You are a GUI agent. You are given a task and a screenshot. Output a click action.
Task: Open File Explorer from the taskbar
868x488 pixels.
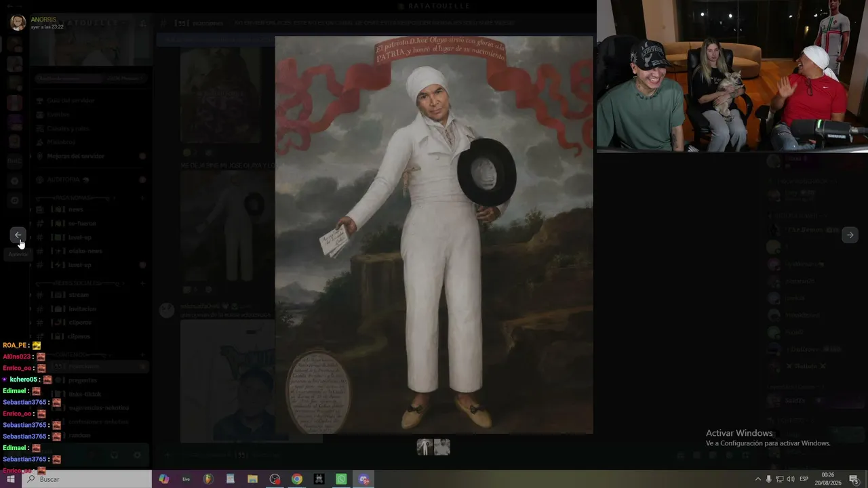pos(252,479)
